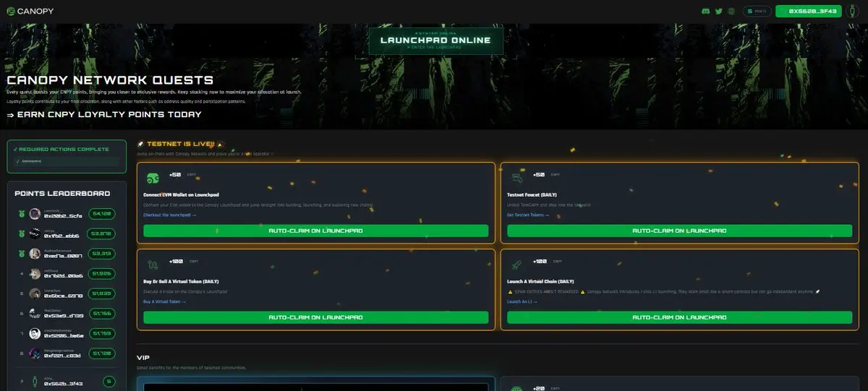This screenshot has height=391, width=868.
Task: Click the Points Leaderboard heading
Action: (63, 193)
